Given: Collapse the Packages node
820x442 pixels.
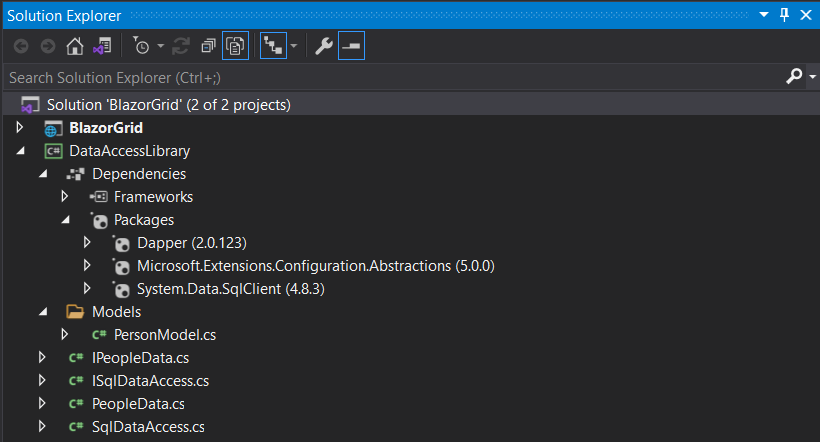Looking at the screenshot, I should pyautogui.click(x=65, y=220).
